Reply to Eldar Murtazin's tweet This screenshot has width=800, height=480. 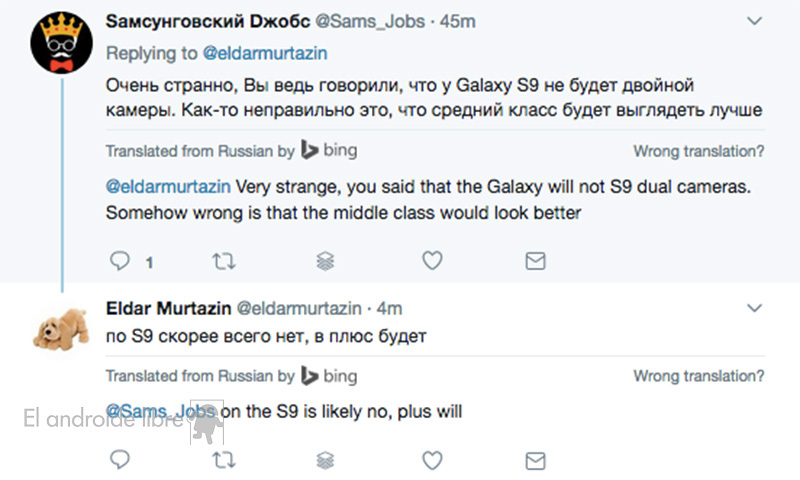coord(120,461)
